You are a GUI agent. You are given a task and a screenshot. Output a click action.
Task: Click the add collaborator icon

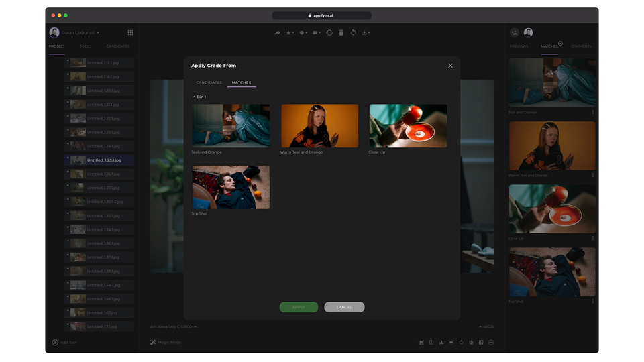tap(515, 32)
